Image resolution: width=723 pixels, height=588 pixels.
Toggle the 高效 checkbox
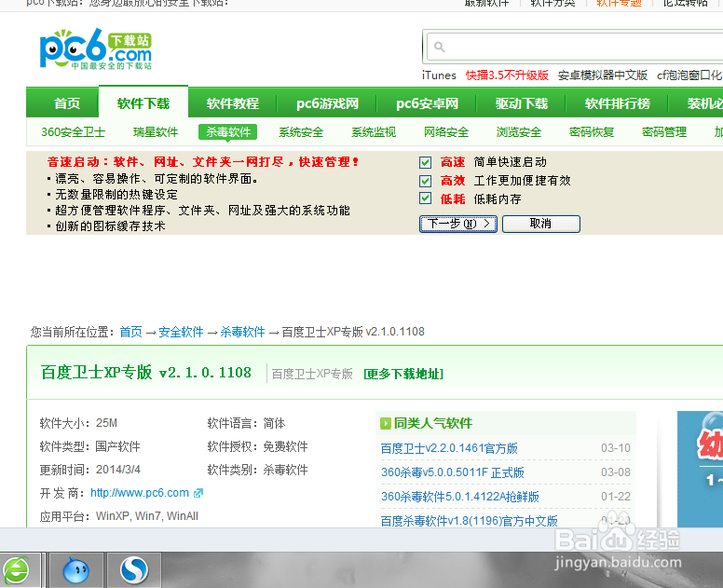point(425,181)
